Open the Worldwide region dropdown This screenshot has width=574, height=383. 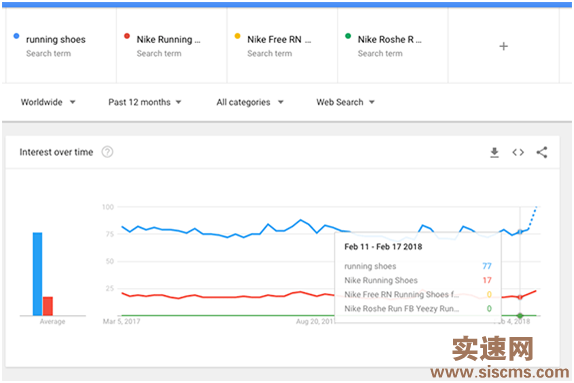48,102
